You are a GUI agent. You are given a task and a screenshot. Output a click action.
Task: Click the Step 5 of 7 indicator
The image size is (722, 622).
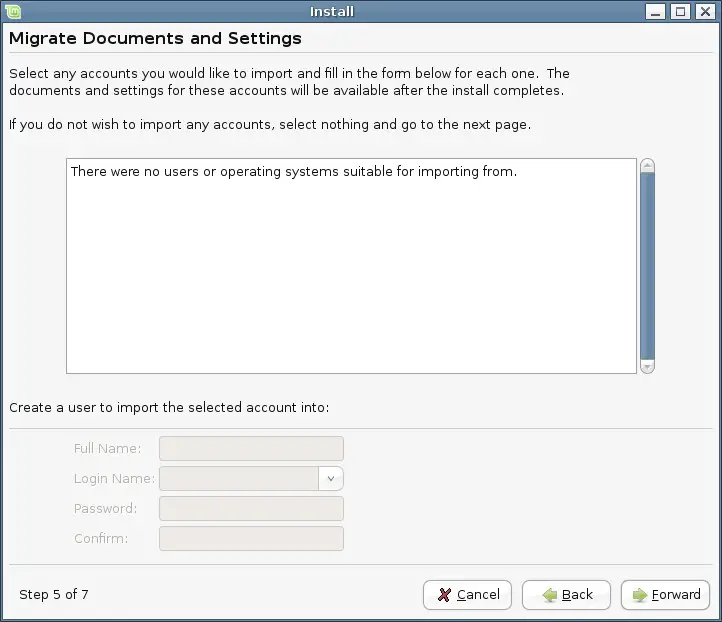(54, 594)
